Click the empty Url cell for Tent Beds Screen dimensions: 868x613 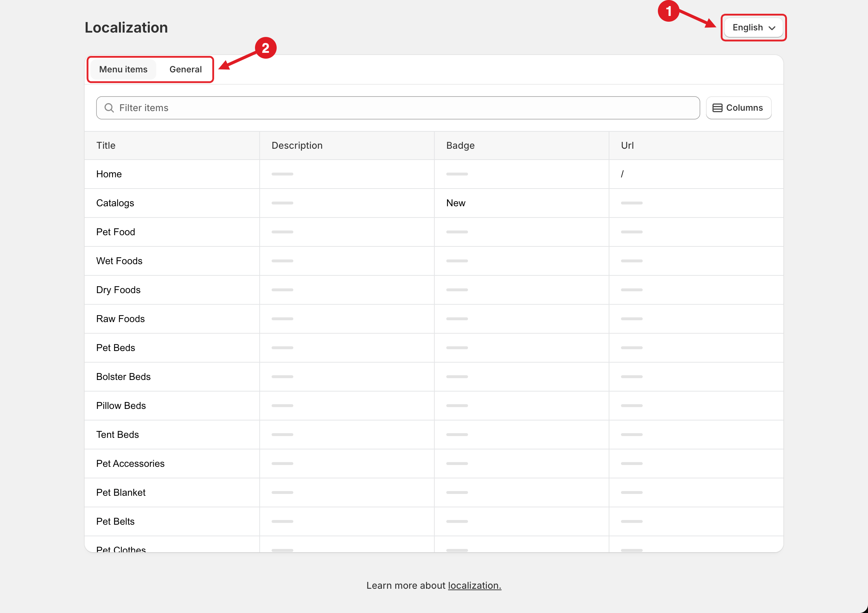696,435
